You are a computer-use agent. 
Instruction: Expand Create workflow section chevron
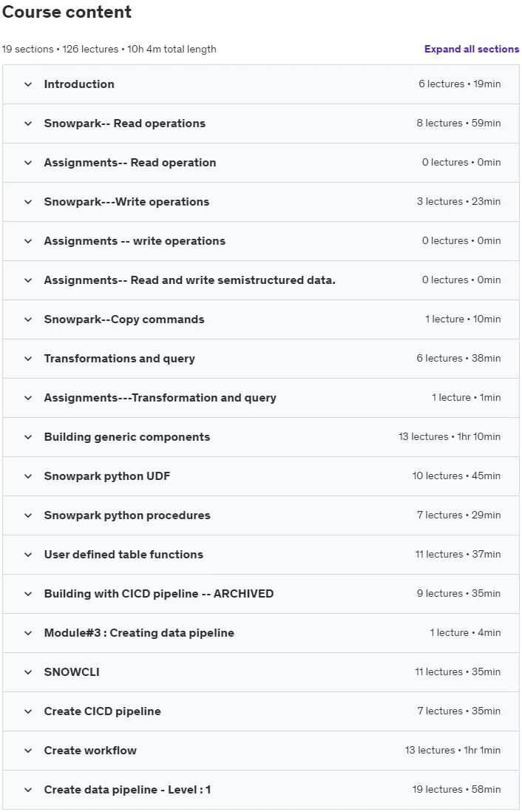28,751
